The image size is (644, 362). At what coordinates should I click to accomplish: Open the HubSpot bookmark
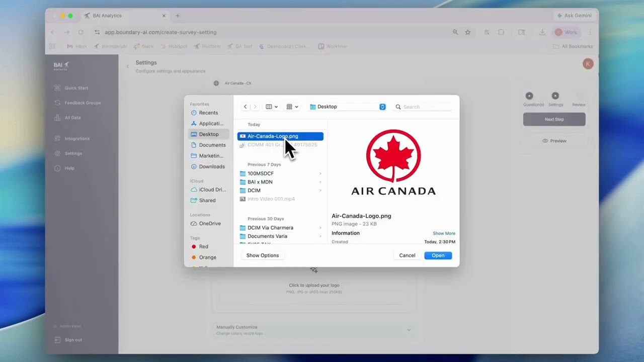click(174, 46)
